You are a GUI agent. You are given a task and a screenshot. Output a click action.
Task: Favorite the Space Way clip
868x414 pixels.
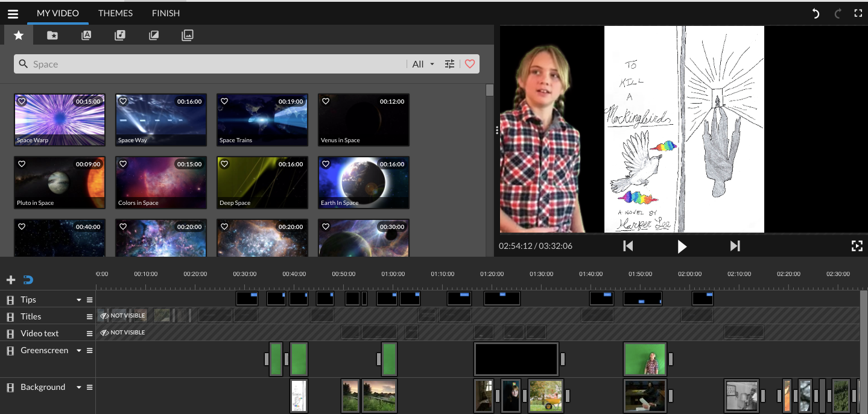(123, 101)
